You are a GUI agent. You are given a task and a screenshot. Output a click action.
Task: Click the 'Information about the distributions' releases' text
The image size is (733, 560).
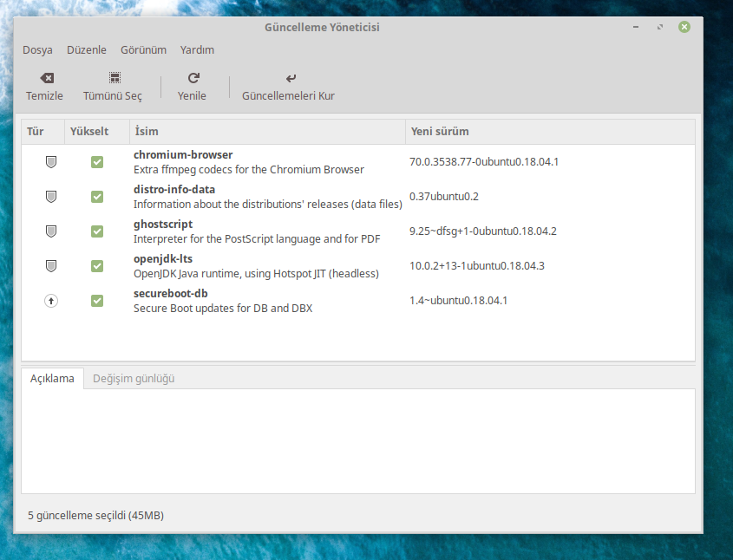pyautogui.click(x=267, y=204)
